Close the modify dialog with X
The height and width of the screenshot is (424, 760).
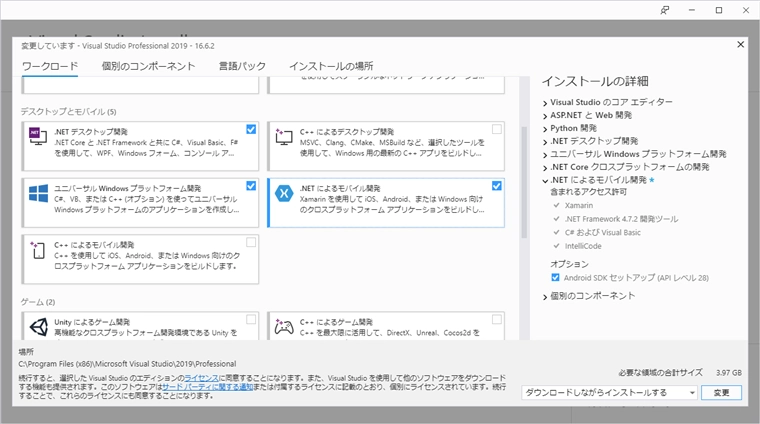click(x=741, y=45)
